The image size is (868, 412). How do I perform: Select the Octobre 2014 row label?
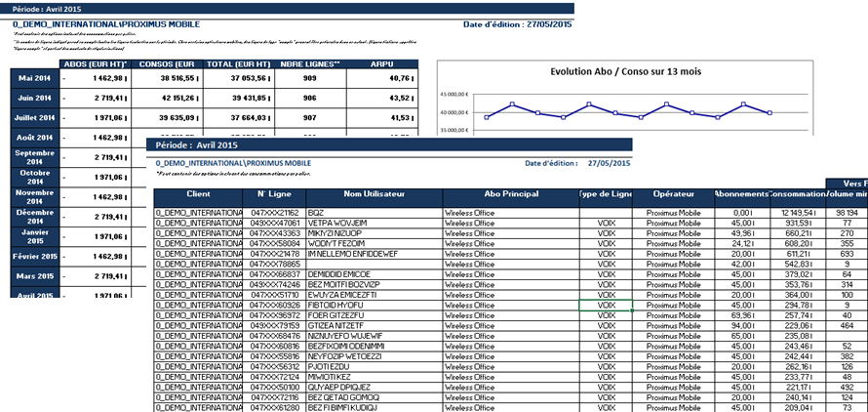(34, 178)
